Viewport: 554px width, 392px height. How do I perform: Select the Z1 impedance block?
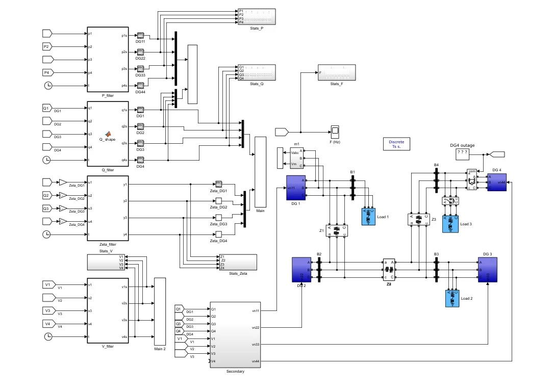point(337,230)
